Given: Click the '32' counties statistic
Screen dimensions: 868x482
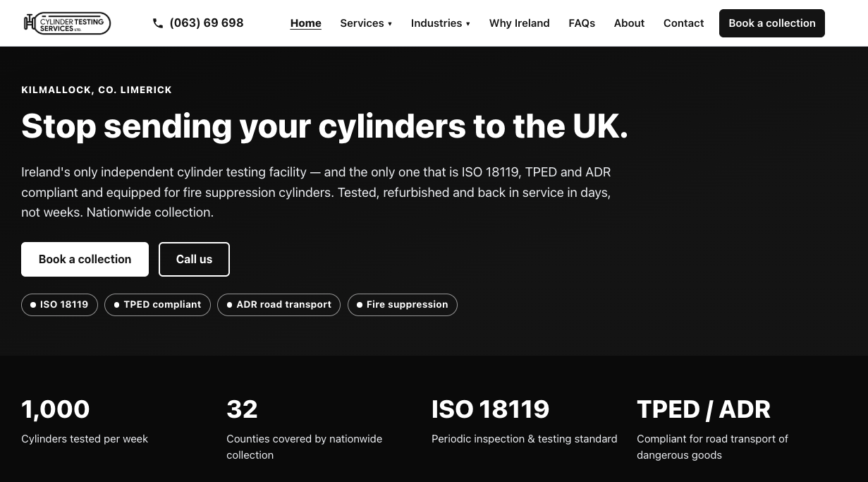Looking at the screenshot, I should (x=242, y=409).
